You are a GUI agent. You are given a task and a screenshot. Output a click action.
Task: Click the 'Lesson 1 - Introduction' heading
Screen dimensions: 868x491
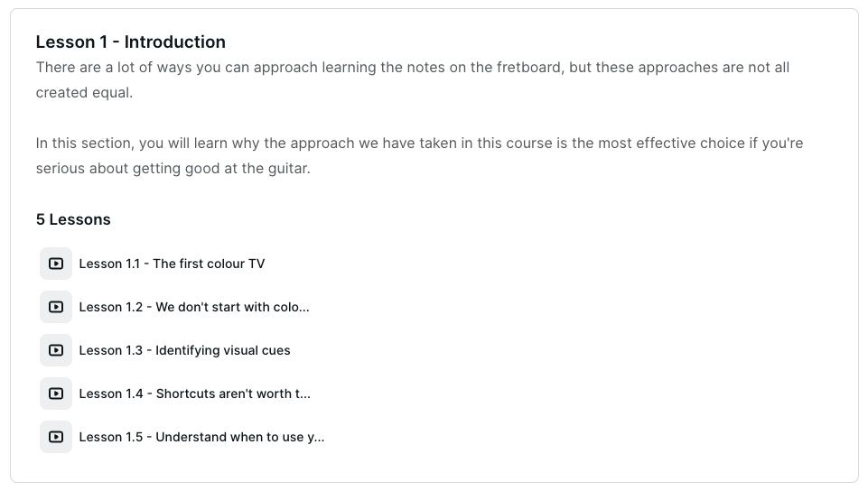pyautogui.click(x=131, y=42)
